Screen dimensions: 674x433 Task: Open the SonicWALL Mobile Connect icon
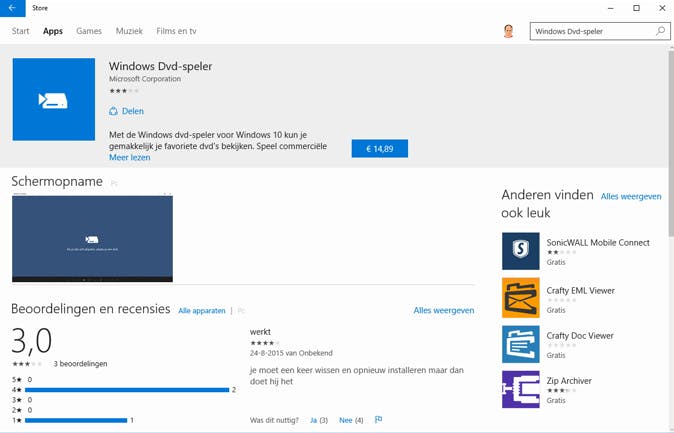tap(521, 251)
